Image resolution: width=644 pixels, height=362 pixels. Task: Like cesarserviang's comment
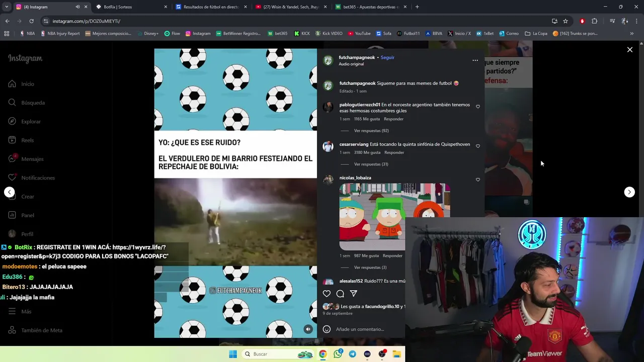click(478, 146)
